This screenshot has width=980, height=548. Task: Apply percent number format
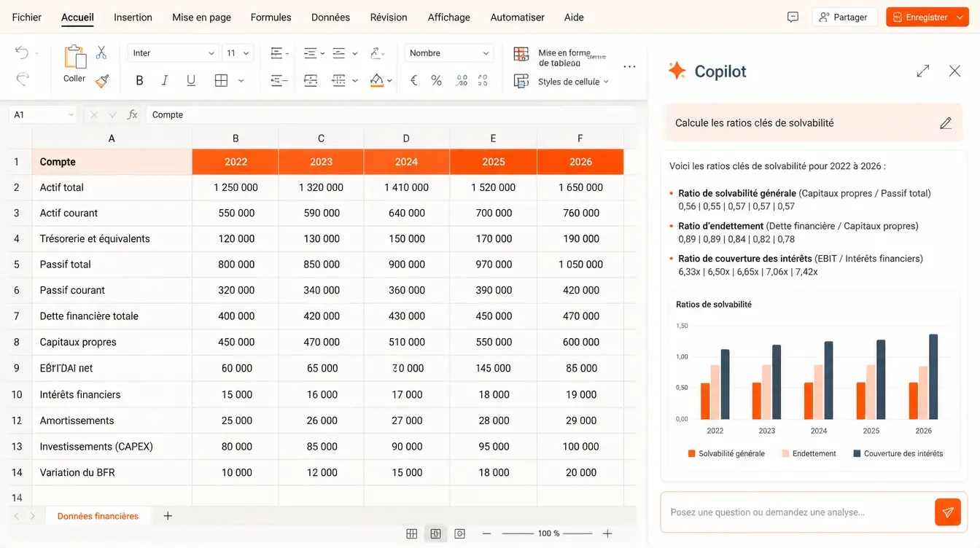[436, 81]
